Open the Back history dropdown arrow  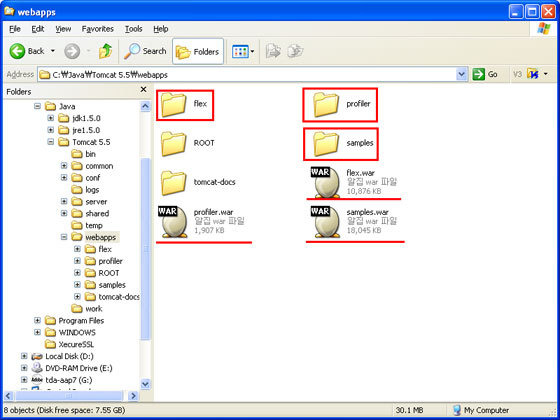[53, 51]
